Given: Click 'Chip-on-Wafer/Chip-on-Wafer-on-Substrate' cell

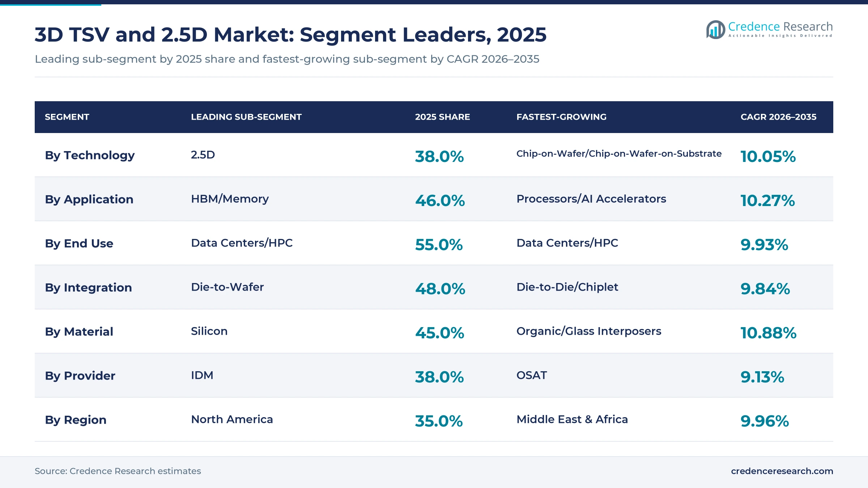Looking at the screenshot, I should click(x=619, y=154).
